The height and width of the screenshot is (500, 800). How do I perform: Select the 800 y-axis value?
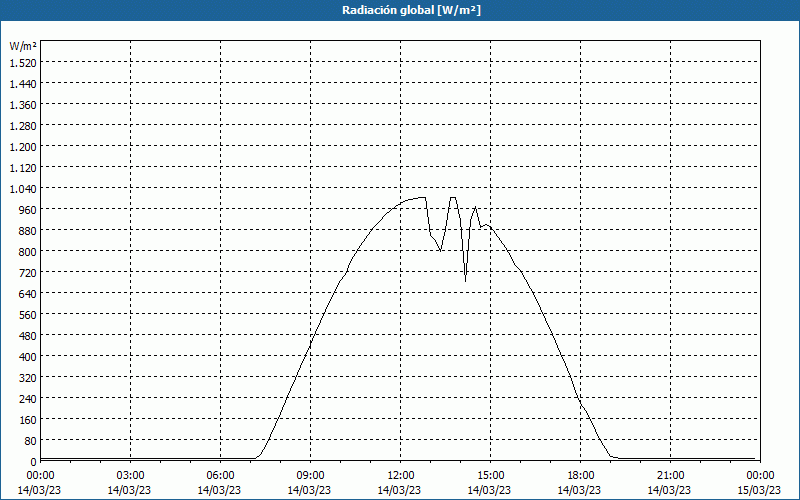(x=28, y=252)
